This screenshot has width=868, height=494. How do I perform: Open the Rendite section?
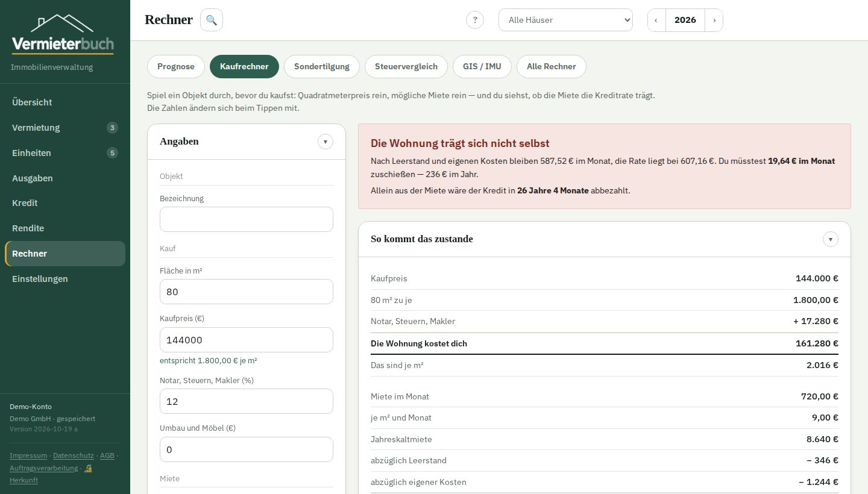(x=65, y=228)
